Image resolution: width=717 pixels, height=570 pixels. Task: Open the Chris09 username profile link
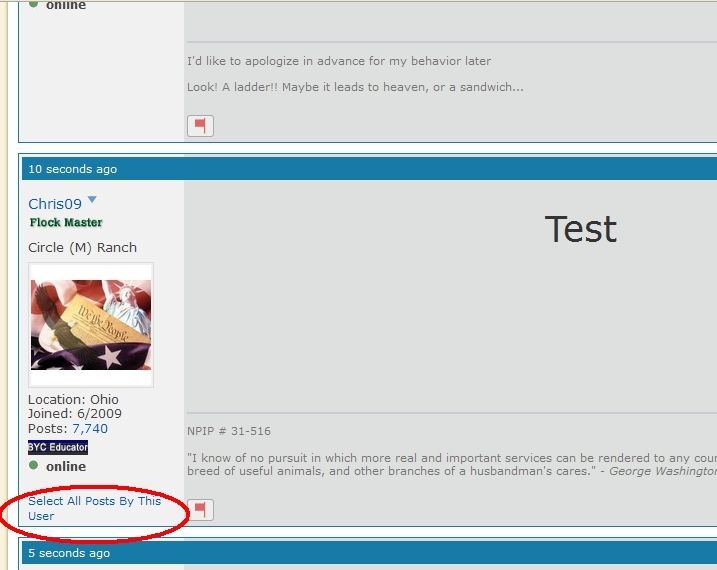(x=55, y=204)
